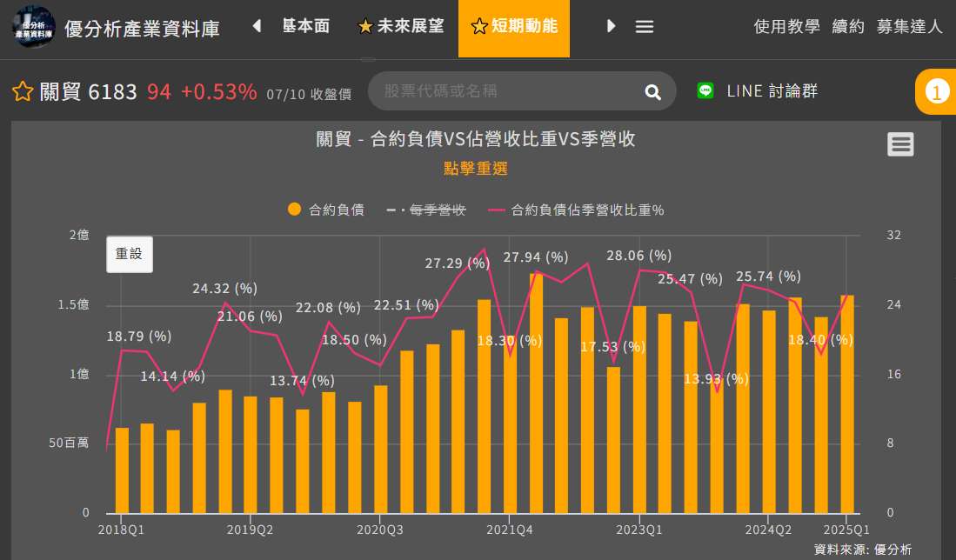
Task: Click the green LINE icon
Action: pyautogui.click(x=705, y=90)
